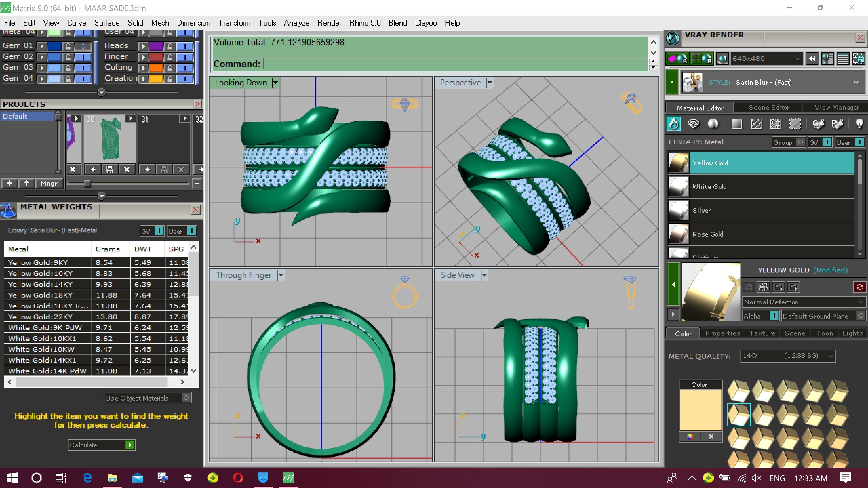Start the selected-object render (first green R icon)
This screenshot has width=868, height=488.
tap(678, 59)
